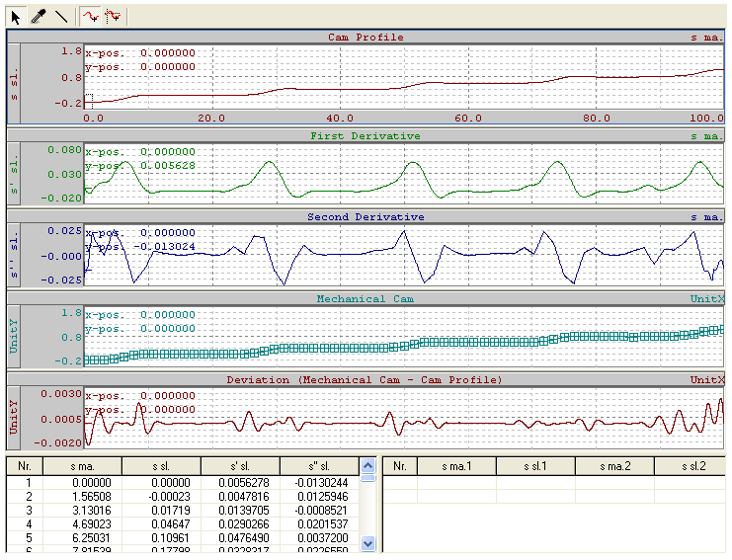Click the 's ma.1' column header
Viewport: 732px width, 560px height.
pyautogui.click(x=456, y=466)
